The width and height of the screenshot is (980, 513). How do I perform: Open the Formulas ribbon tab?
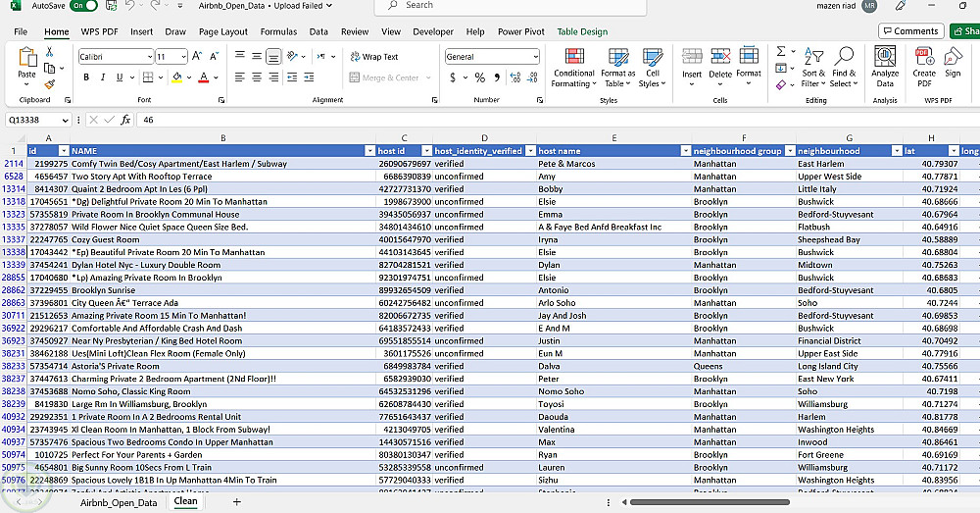point(278,31)
